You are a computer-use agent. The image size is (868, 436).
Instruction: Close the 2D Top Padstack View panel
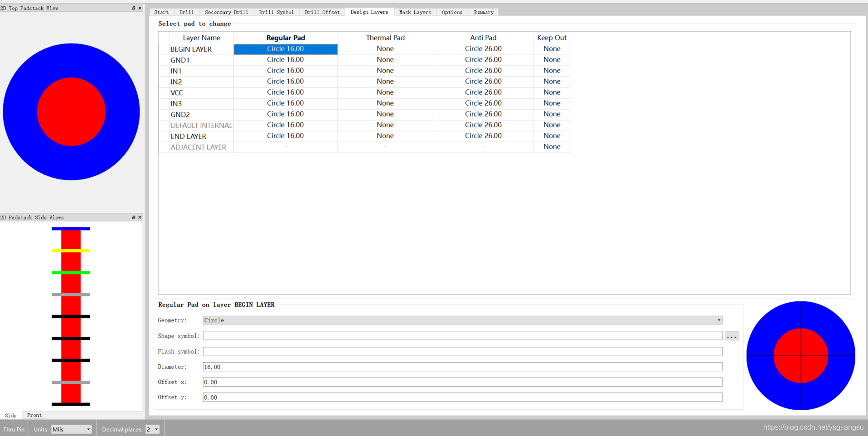click(x=140, y=8)
